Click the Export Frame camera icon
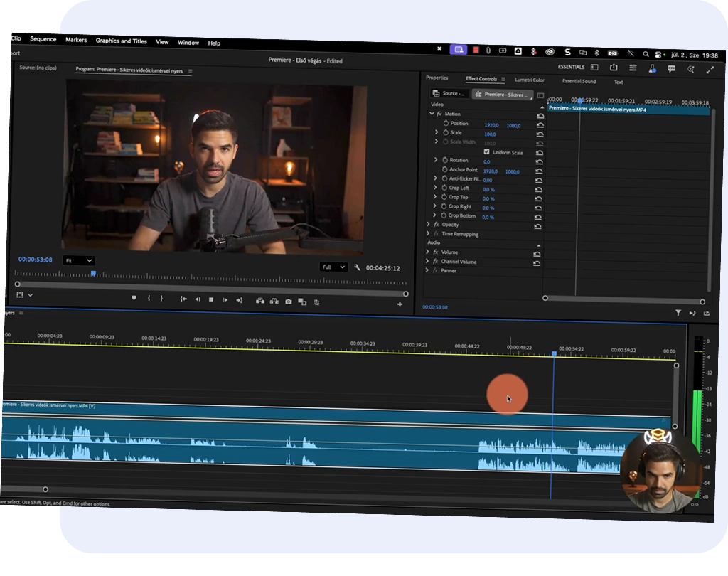 [288, 302]
